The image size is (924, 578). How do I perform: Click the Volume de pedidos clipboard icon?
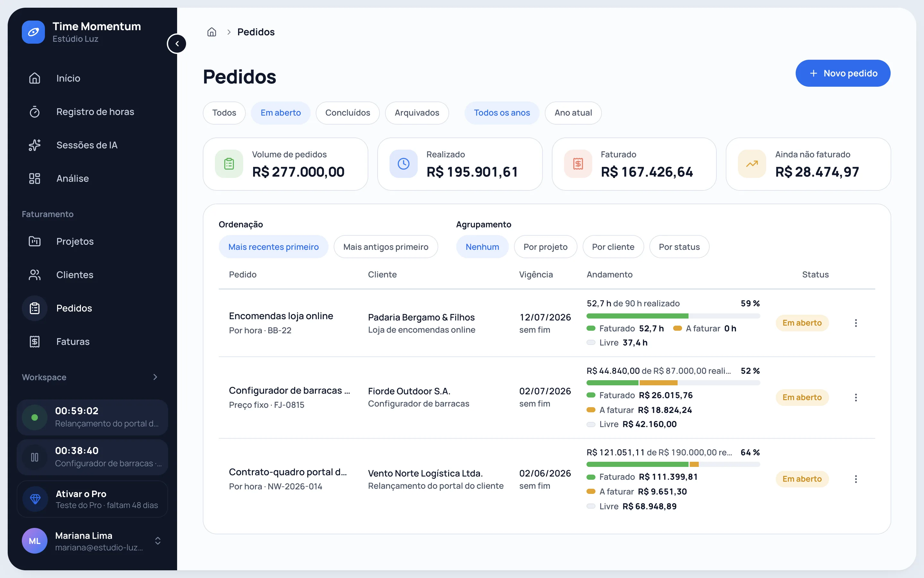[229, 164]
